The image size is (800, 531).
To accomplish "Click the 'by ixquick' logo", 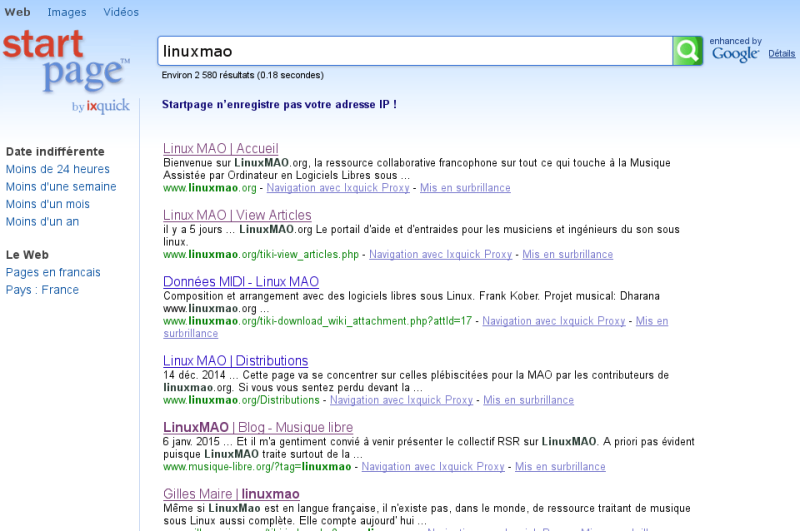I will click(101, 106).
